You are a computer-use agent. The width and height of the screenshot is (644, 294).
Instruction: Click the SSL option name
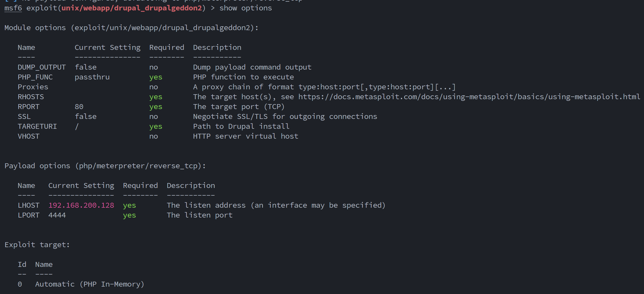(24, 116)
